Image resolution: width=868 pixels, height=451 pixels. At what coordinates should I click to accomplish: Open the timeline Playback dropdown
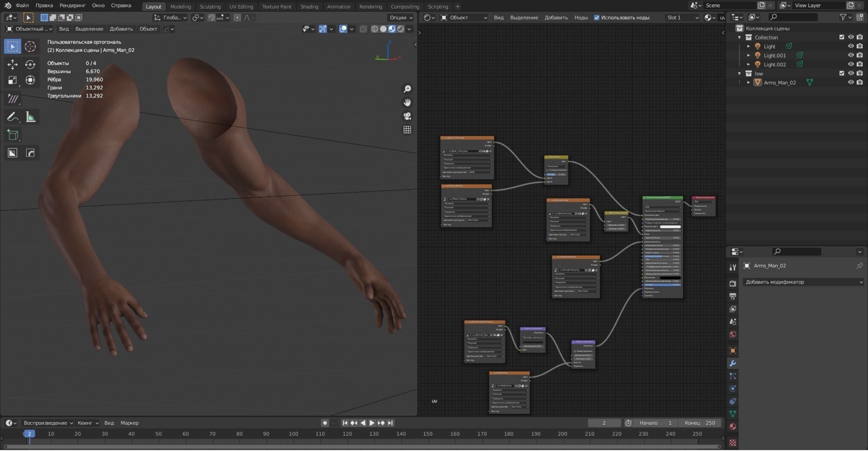pyautogui.click(x=47, y=423)
